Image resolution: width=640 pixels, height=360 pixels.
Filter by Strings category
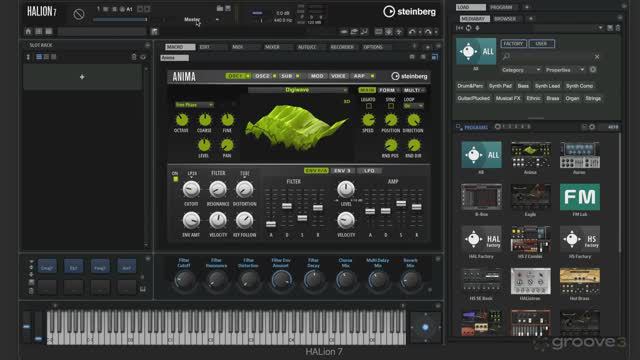click(593, 98)
